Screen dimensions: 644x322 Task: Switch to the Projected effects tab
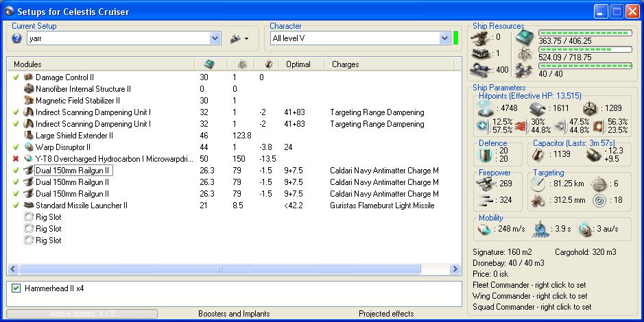point(386,314)
